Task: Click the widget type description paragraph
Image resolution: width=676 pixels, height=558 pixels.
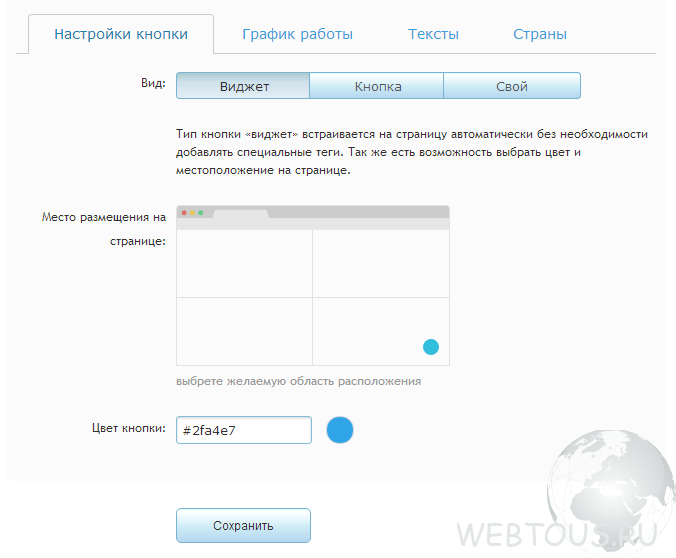Action: (412, 152)
